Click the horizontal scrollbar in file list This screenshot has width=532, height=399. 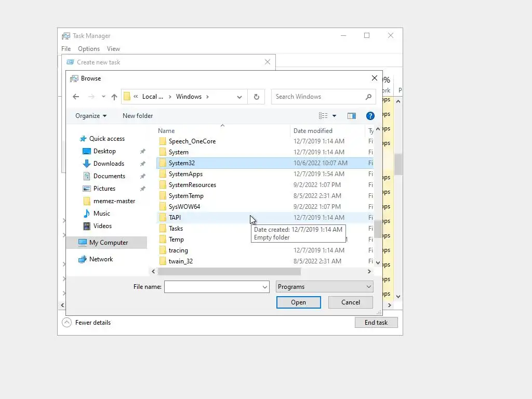[229, 271]
